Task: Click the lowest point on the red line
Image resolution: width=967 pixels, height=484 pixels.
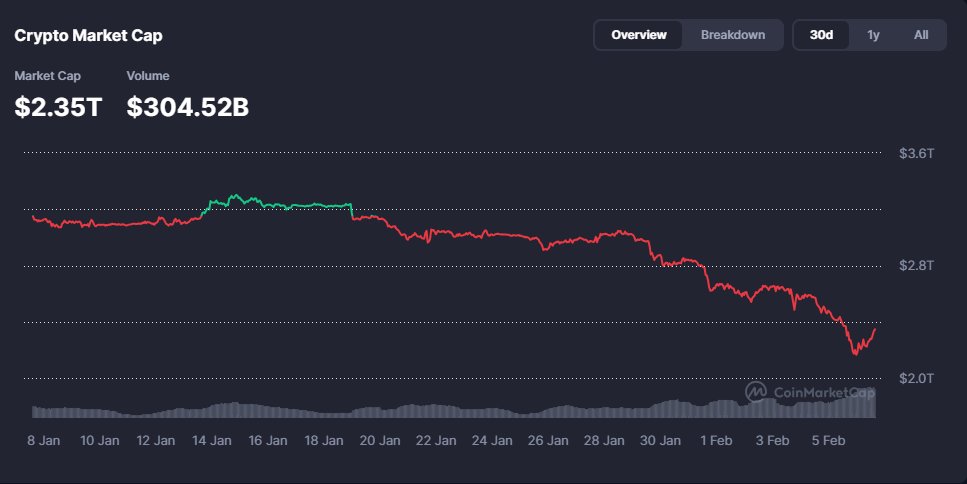Action: (x=854, y=353)
